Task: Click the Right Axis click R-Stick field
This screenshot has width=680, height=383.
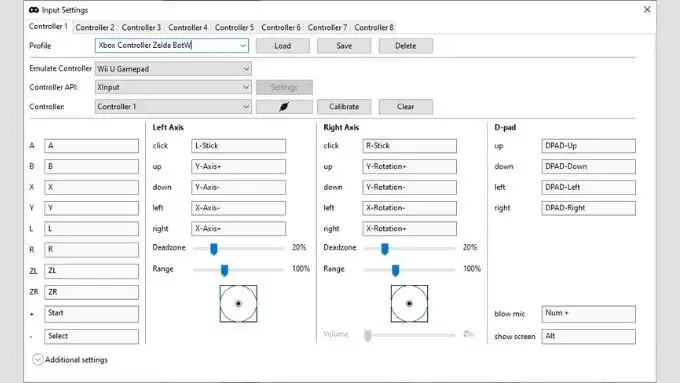Action: (409, 146)
